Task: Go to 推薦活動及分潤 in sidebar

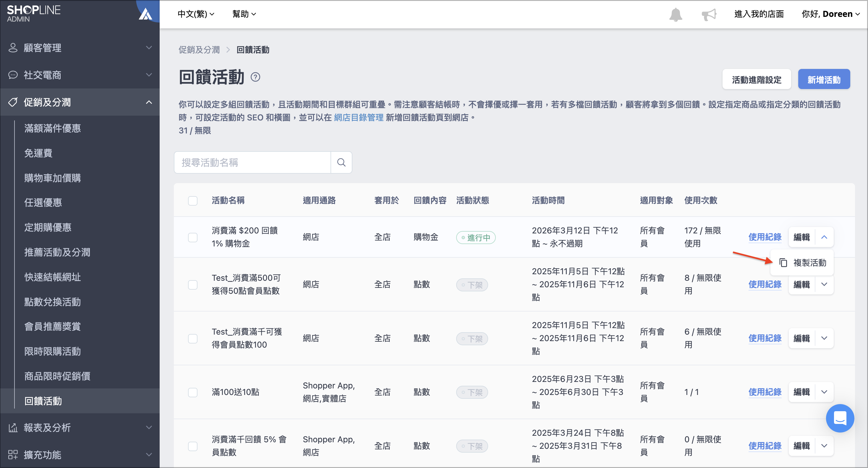Action: pyautogui.click(x=57, y=252)
